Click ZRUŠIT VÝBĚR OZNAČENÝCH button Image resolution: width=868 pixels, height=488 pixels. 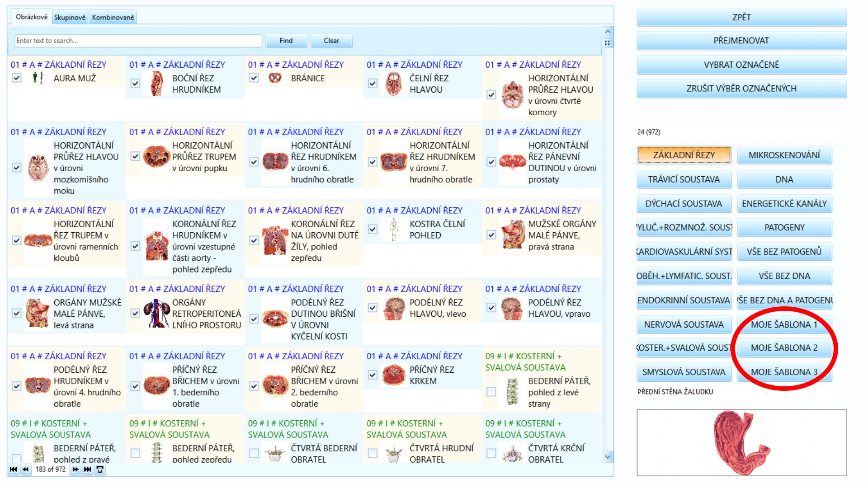741,89
